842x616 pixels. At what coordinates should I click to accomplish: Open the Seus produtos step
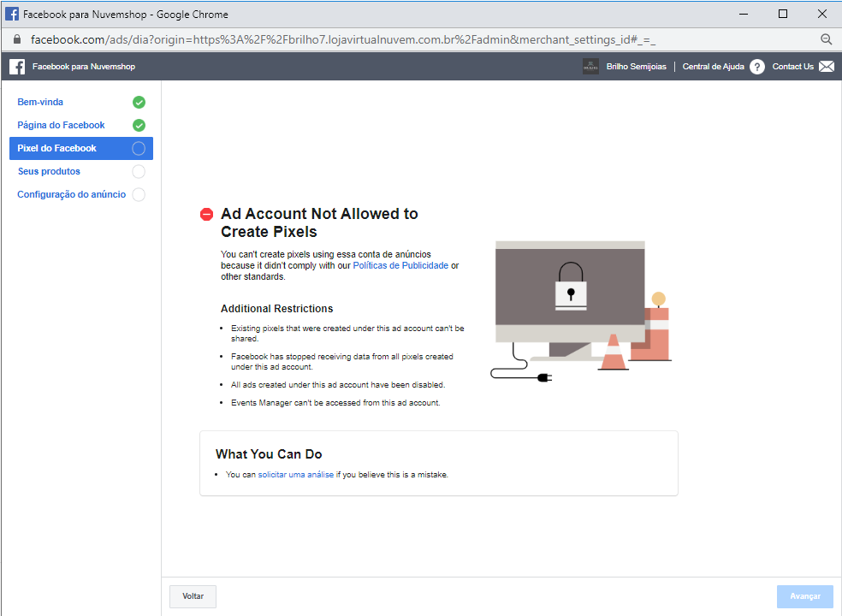click(x=49, y=171)
